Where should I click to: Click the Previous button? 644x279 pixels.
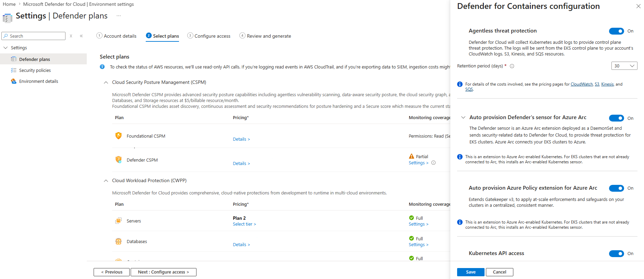(x=111, y=272)
